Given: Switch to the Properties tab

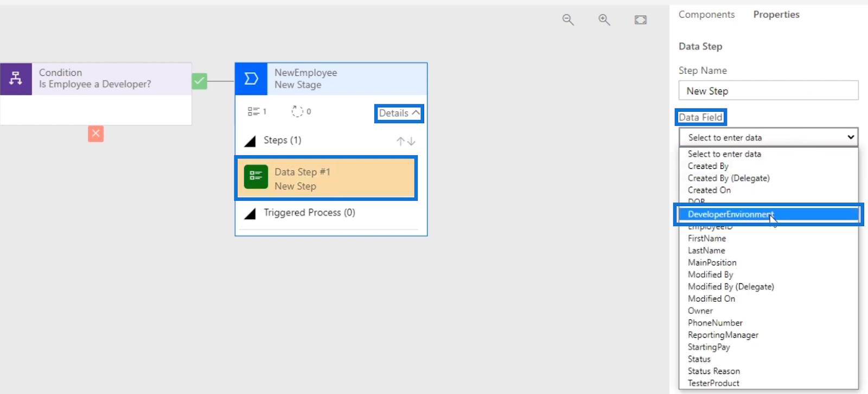Looking at the screenshot, I should [776, 15].
